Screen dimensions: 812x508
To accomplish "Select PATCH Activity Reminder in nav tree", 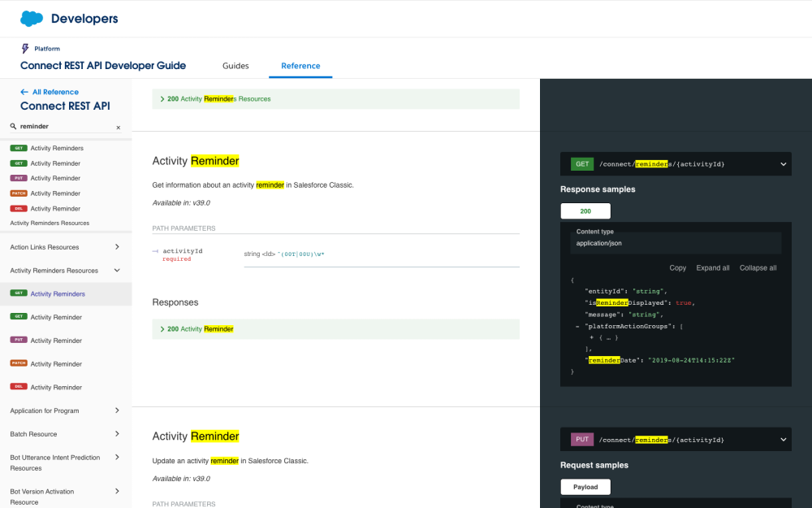I will pyautogui.click(x=65, y=364).
